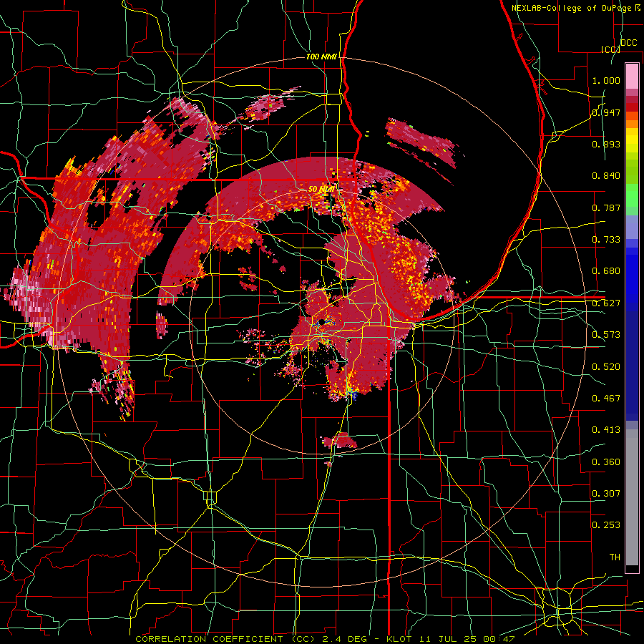Viewport: 644px width, 644px height.
Task: Click the 50 NMI range ring label
Action: pos(321,190)
